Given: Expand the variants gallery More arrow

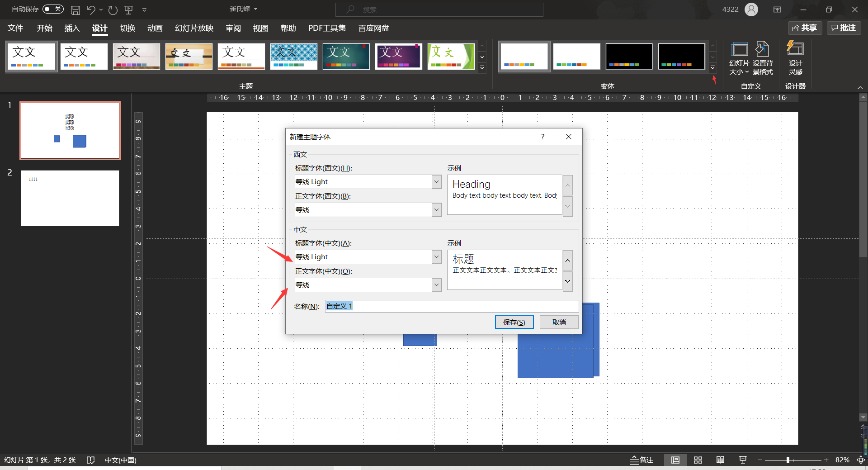Looking at the screenshot, I should [713, 68].
